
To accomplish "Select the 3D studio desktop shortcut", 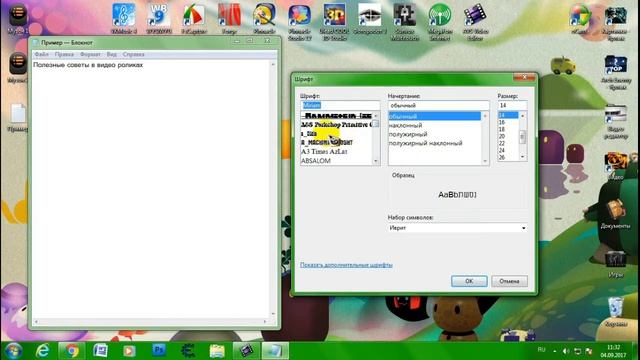I will click(x=334, y=21).
